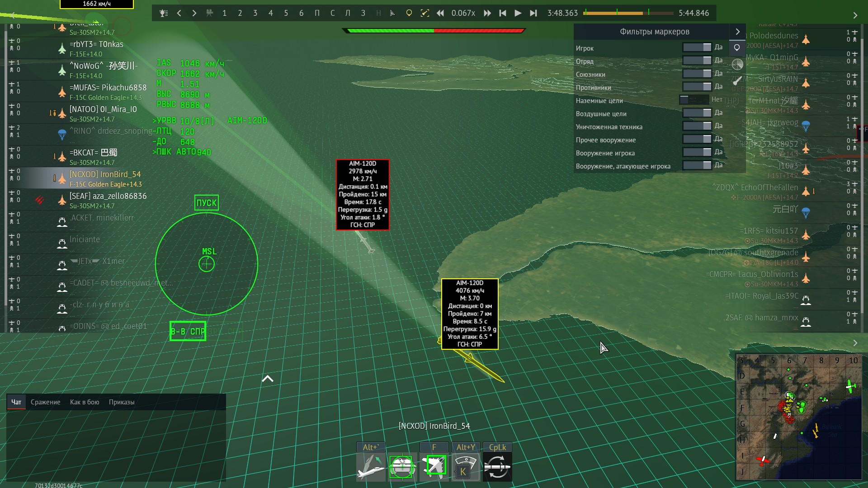Click the replay speed 0.067x value

[463, 13]
